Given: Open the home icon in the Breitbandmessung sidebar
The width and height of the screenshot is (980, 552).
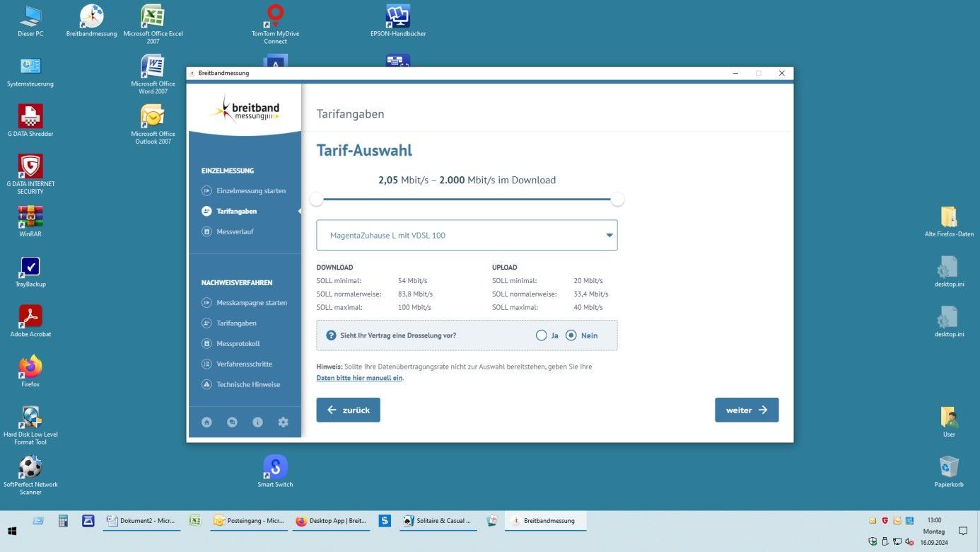Looking at the screenshot, I should coord(206,422).
